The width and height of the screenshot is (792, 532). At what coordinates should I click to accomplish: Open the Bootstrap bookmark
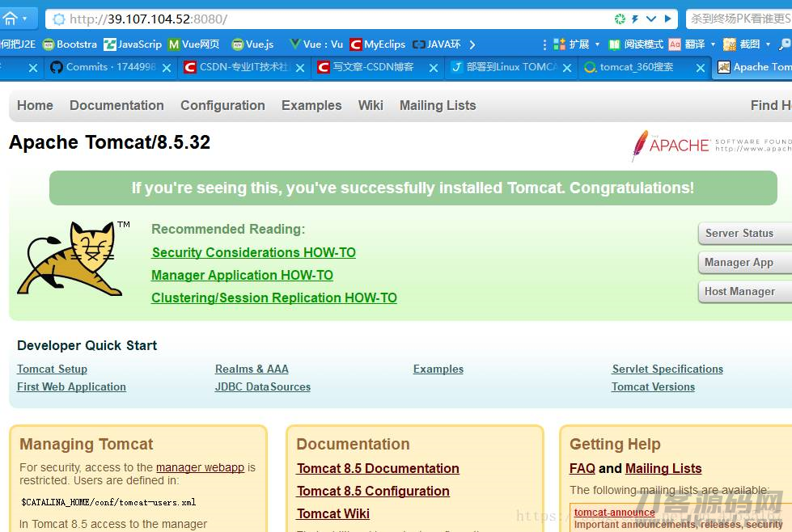[x=70, y=44]
